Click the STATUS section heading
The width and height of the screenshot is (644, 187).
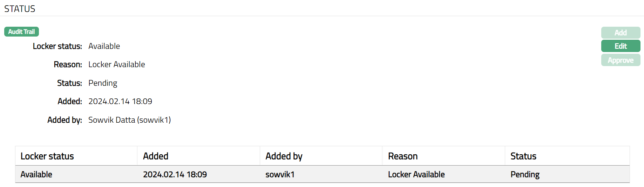(20, 9)
